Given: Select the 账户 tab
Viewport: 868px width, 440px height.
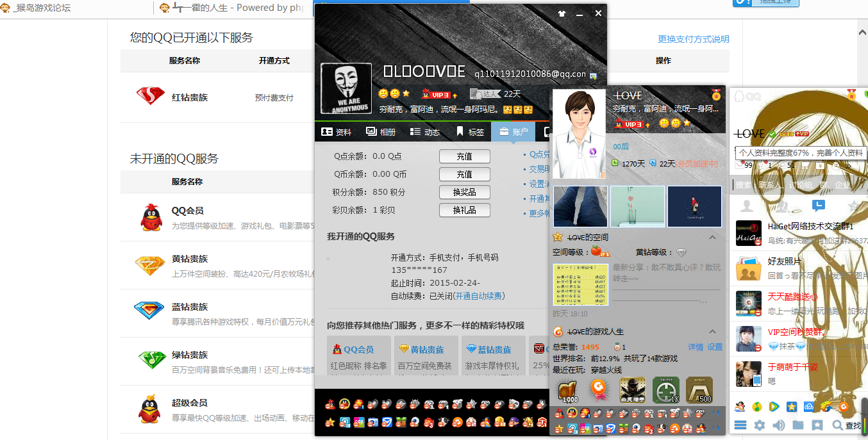Looking at the screenshot, I should click(513, 132).
